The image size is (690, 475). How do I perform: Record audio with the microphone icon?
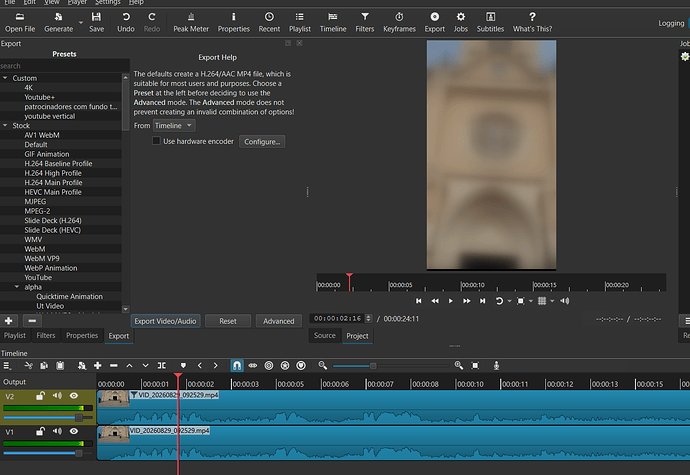point(496,365)
